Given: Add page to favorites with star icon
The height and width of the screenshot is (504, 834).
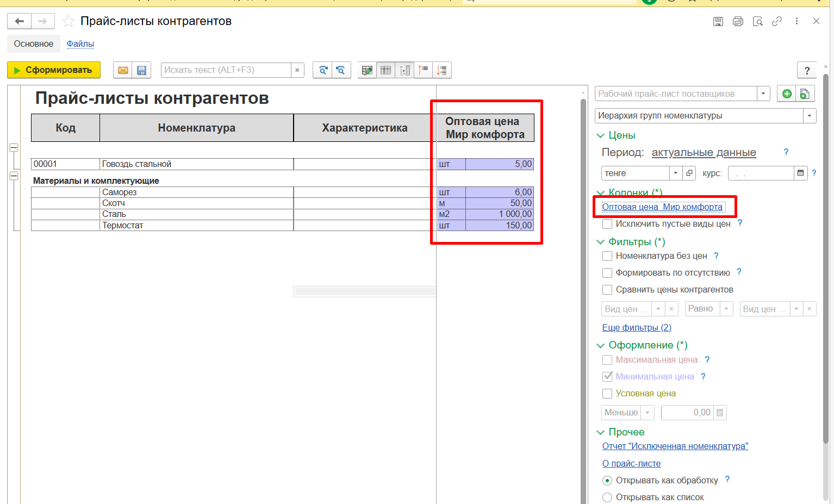Looking at the screenshot, I should click(x=69, y=21).
